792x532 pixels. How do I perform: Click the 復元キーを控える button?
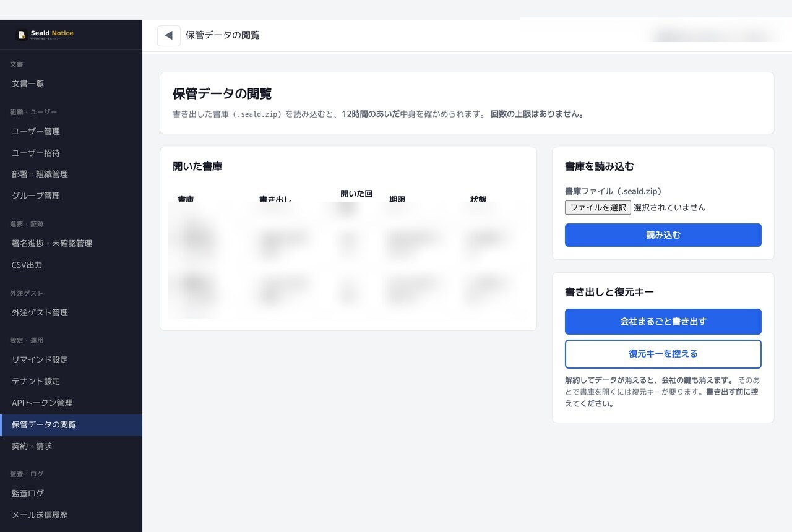[x=663, y=354]
